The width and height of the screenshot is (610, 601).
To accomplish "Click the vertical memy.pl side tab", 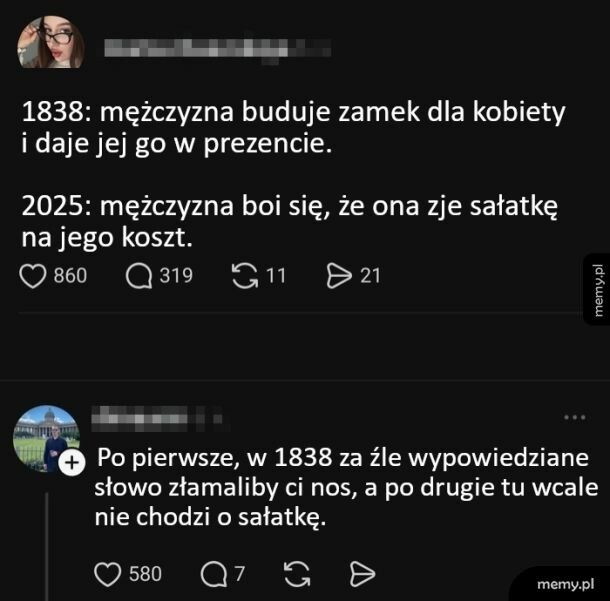I will point(597,289).
